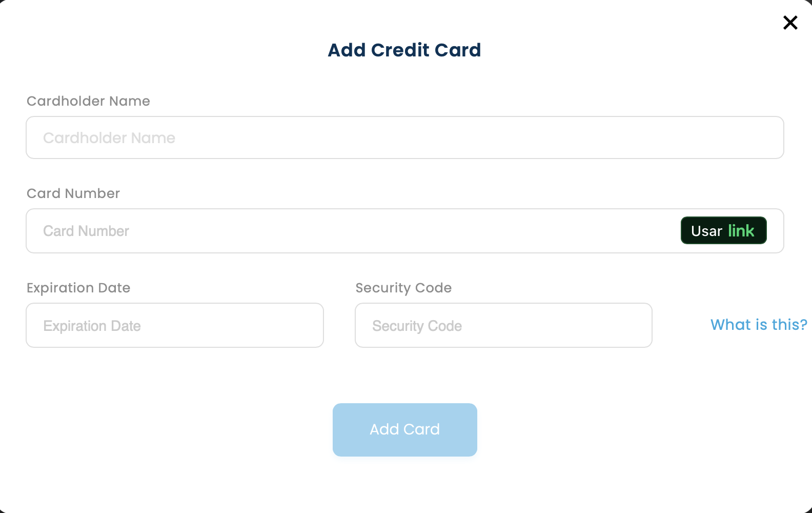Tap the green "link" logo text
The height and width of the screenshot is (513, 812).
[741, 231]
